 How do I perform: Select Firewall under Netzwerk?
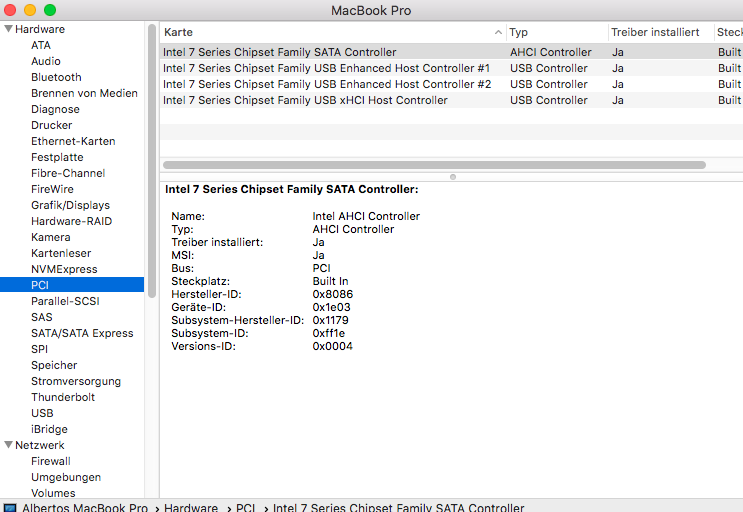coord(51,461)
